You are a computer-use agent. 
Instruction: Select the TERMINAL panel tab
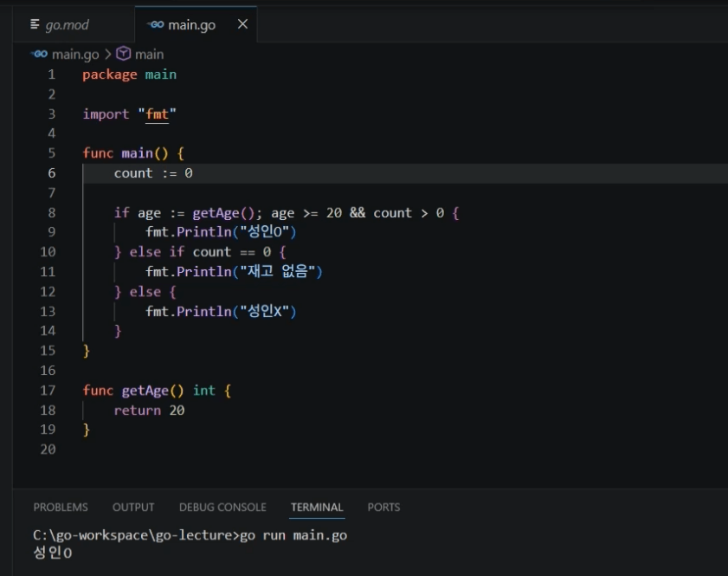(x=317, y=508)
